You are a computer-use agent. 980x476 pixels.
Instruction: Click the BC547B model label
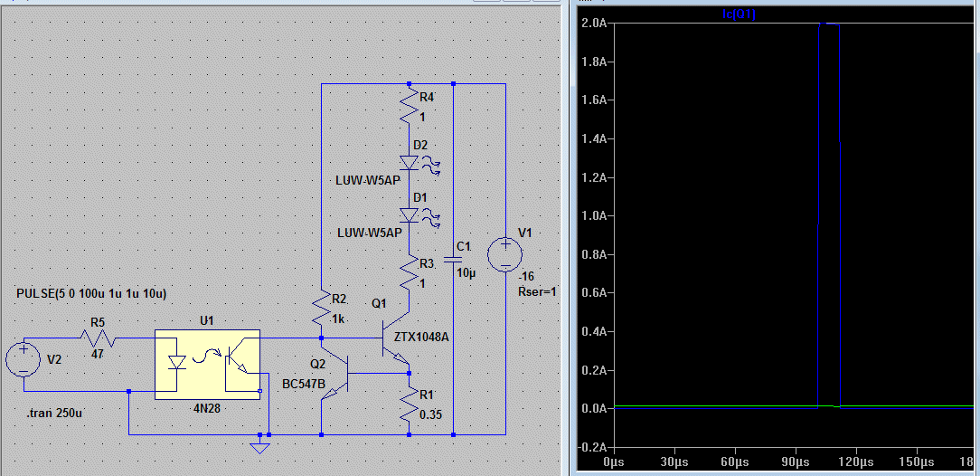[x=303, y=386]
